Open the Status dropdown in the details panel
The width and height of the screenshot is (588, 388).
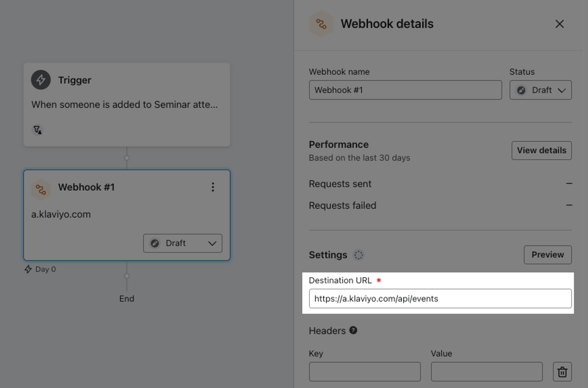click(x=541, y=90)
